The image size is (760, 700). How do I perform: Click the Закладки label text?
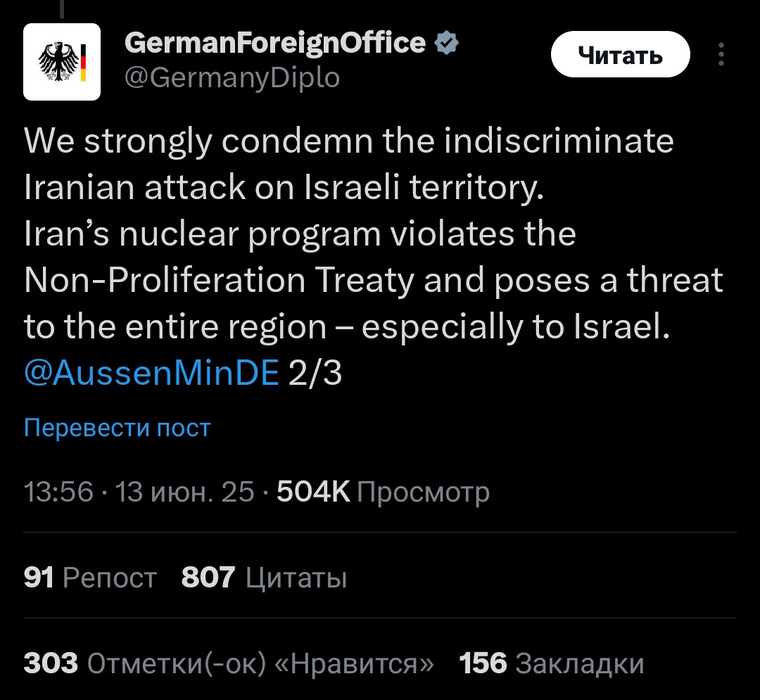click(580, 663)
